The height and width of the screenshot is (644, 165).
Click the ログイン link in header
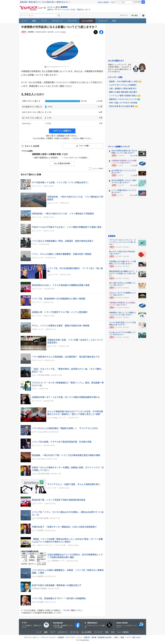point(51,10)
